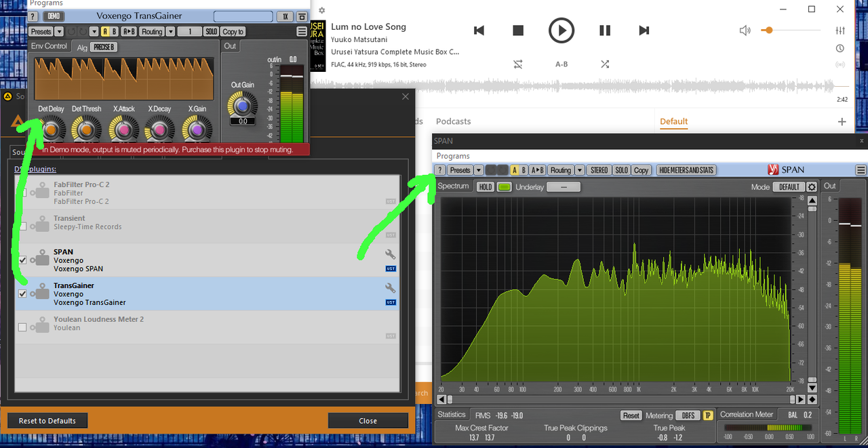Toggle SOLO in SPAN
The width and height of the screenshot is (868, 448).
point(621,170)
